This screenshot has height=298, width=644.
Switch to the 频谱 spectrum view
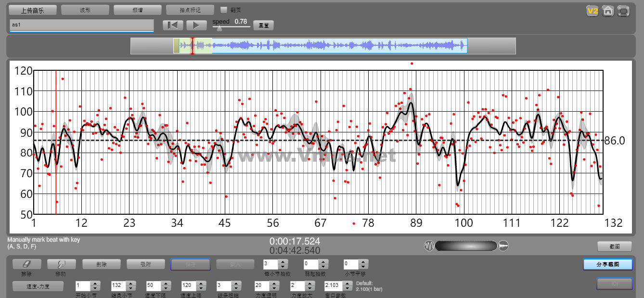pos(137,10)
